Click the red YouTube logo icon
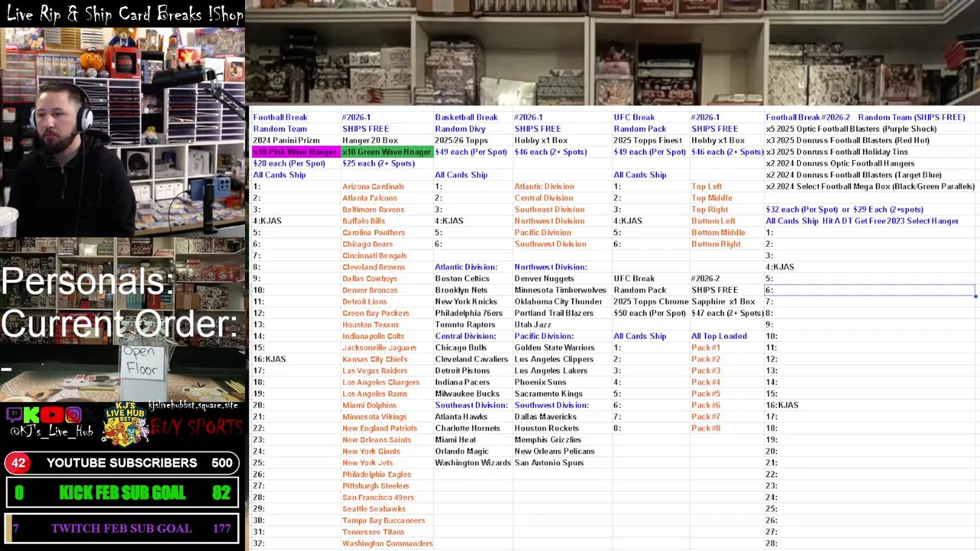This screenshot has width=980, height=551. 52,416
